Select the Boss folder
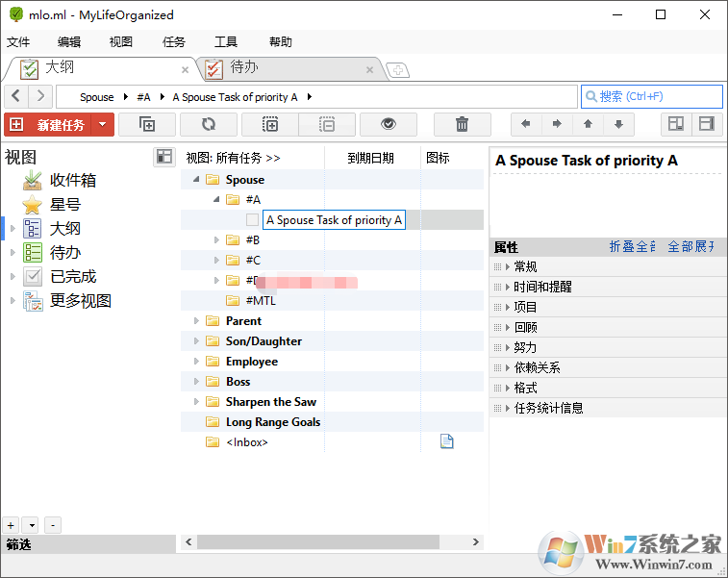The width and height of the screenshot is (728, 578). tap(238, 382)
